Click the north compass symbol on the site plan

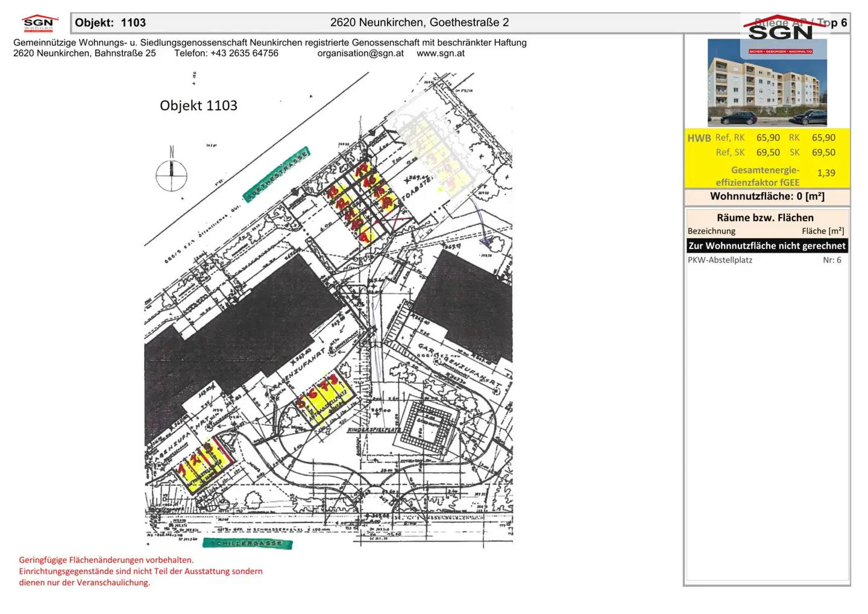(172, 170)
